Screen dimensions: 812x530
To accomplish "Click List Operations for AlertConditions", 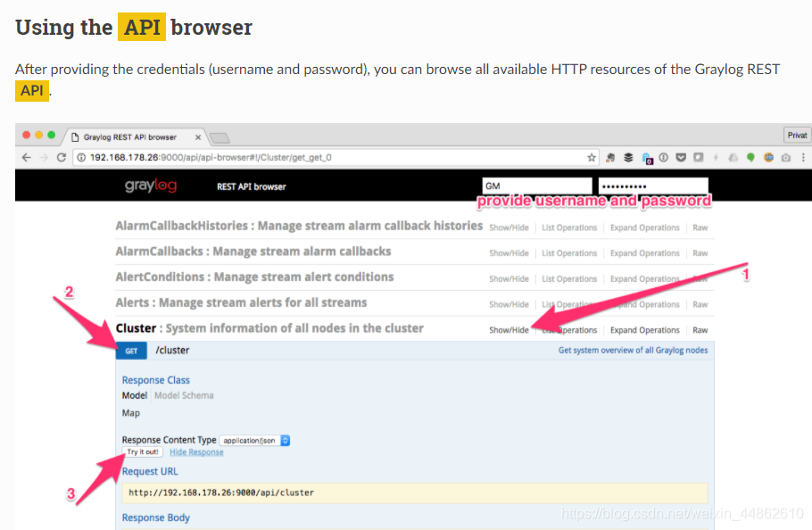I will 569,279.
